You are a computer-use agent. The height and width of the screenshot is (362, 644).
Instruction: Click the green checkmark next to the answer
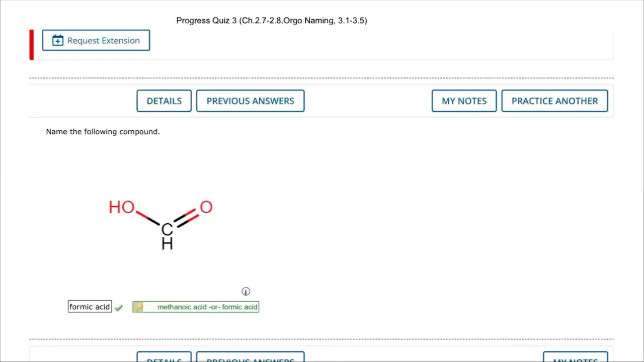click(x=119, y=307)
